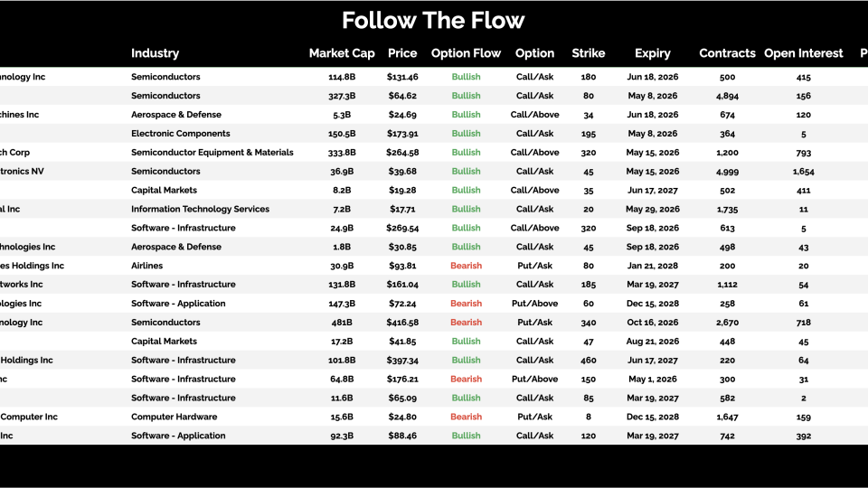Click the Contracts column header
Image resolution: width=868 pixels, height=488 pixels.
click(727, 53)
